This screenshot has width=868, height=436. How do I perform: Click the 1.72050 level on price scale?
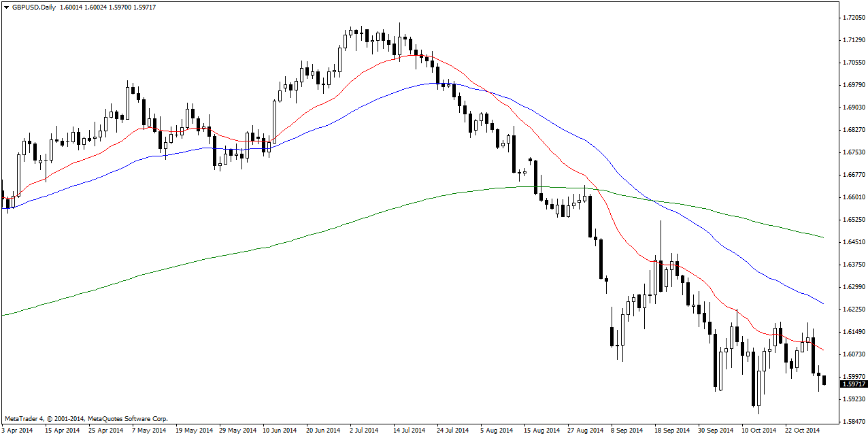(852, 18)
